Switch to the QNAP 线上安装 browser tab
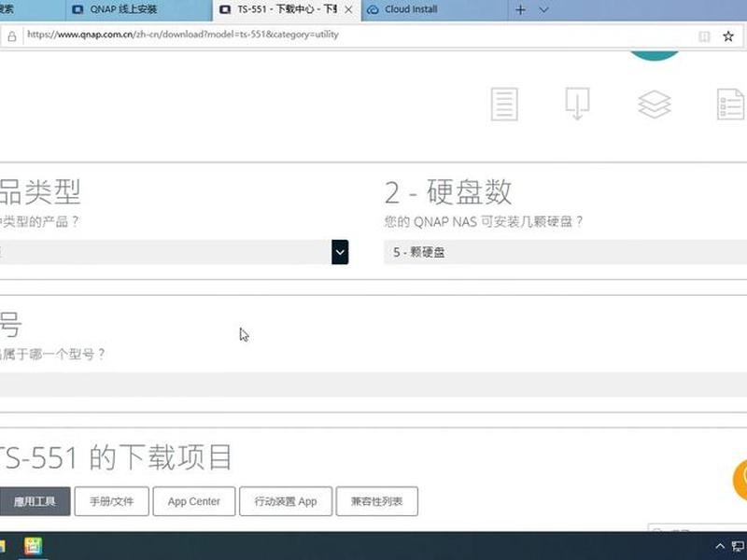Screen dimensions: 747x560 tap(138, 9)
